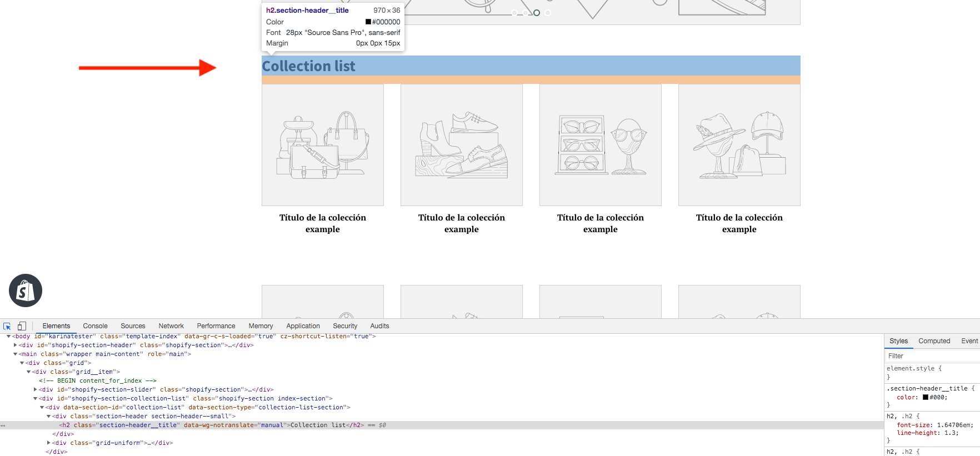Viewport: 980px width, 456px height.
Task: Open the collection title link under shoes image
Action: (x=462, y=223)
